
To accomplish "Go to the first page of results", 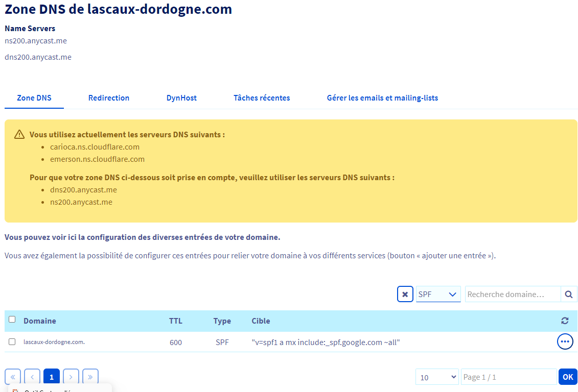I will click(13, 377).
